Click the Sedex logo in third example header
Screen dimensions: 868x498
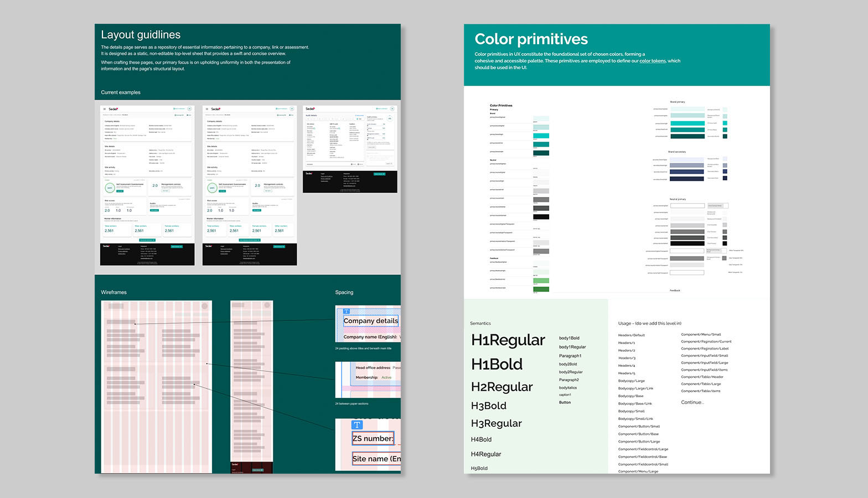(310, 108)
